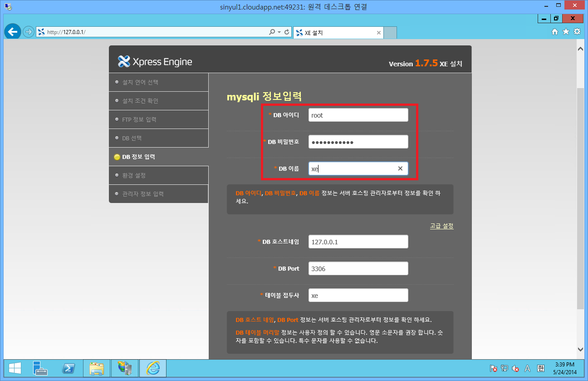Screen dimensions: 588x381
Task: Click the '한' Korean IME indicator
Action: (540, 368)
